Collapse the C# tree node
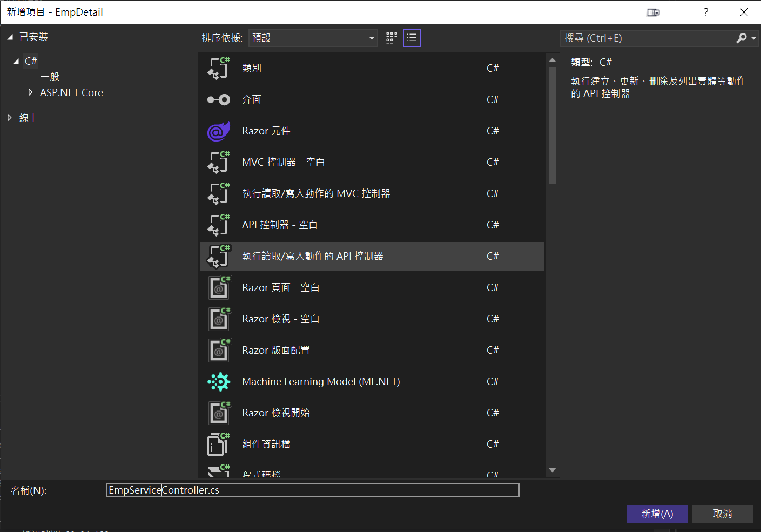Image resolution: width=761 pixels, height=532 pixels. click(16, 62)
